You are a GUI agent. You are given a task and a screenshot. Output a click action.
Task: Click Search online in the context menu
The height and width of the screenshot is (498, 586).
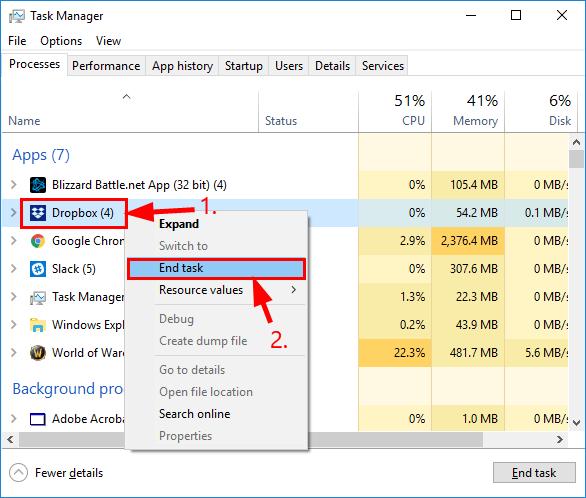[x=194, y=414]
